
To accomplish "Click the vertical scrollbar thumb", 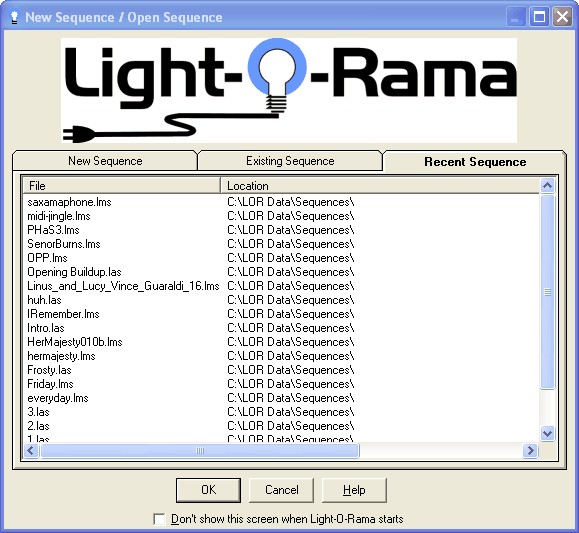I will tap(547, 292).
